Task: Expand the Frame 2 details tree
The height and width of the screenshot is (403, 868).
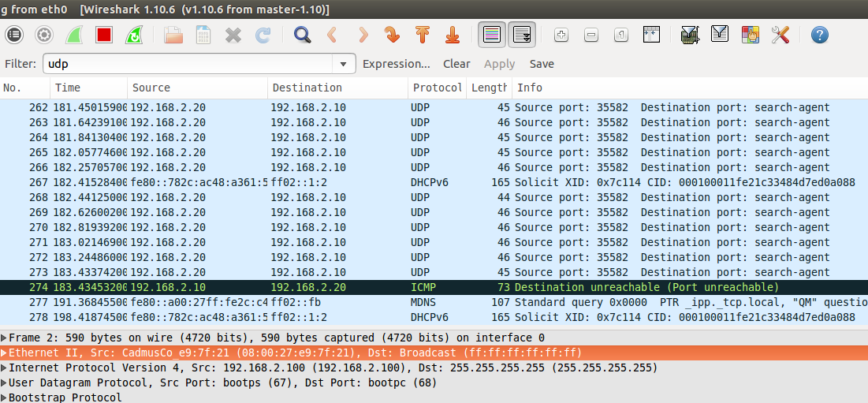Action: click(5, 338)
